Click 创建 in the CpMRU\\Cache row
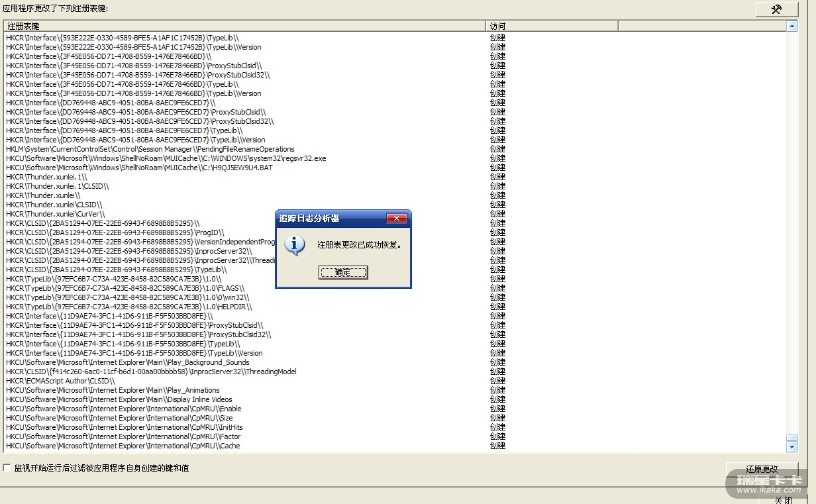Viewport: 816px width, 504px height. tap(497, 446)
